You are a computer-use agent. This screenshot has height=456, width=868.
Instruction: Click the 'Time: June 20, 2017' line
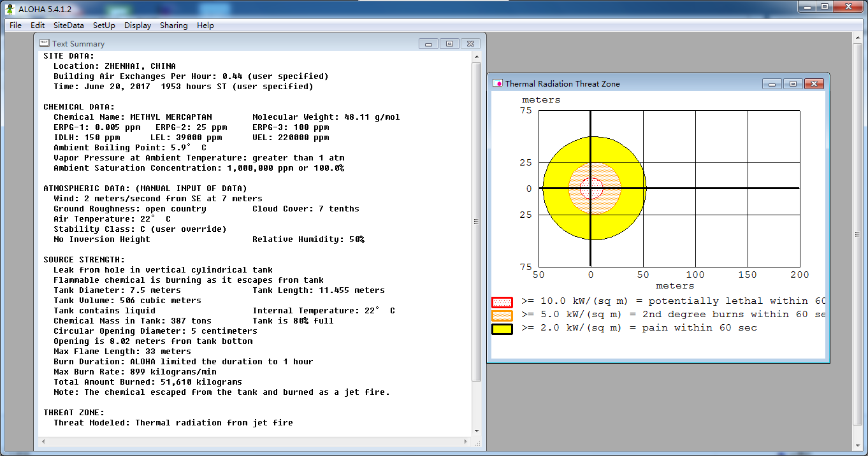click(184, 87)
